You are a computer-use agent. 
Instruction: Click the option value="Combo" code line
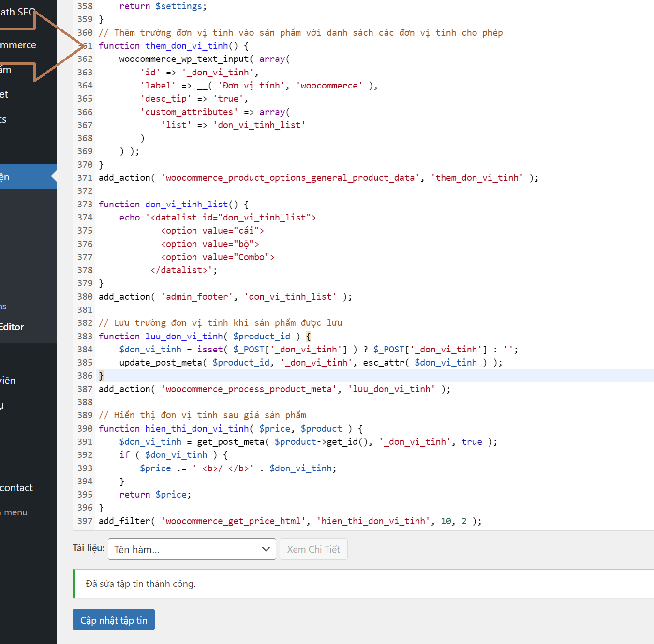point(218,257)
